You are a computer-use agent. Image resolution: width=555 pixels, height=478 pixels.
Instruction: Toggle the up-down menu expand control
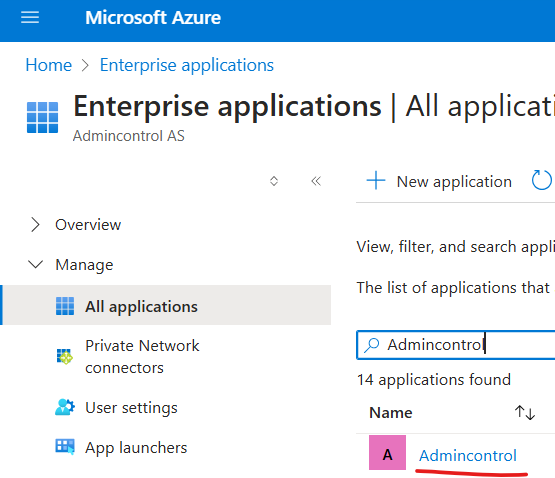[274, 181]
